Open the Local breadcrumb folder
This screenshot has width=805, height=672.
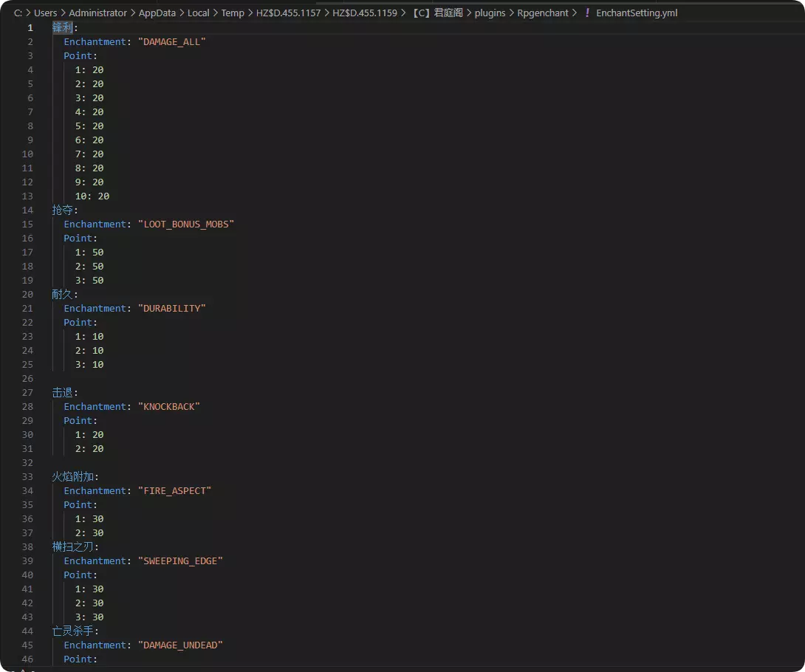pos(198,13)
